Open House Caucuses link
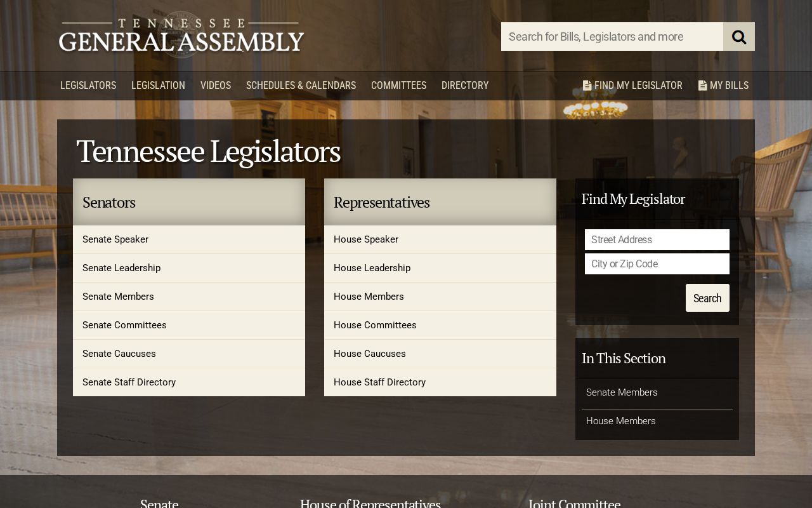 point(440,354)
